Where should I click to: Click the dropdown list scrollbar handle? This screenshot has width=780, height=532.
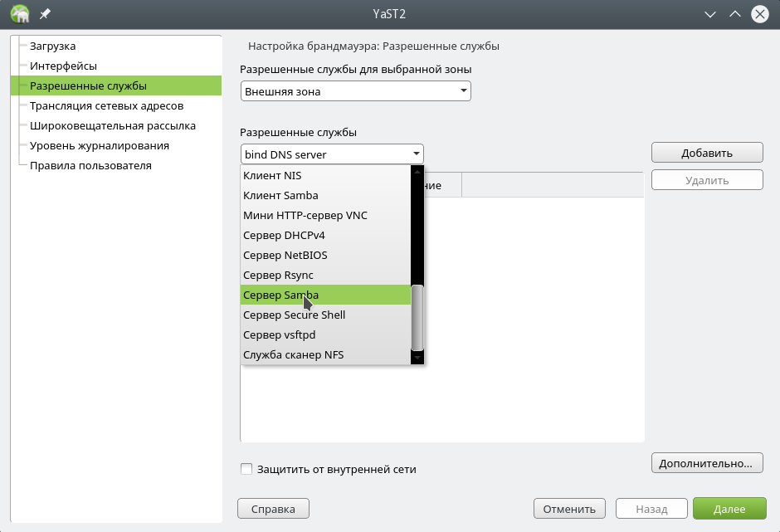pyautogui.click(x=417, y=317)
